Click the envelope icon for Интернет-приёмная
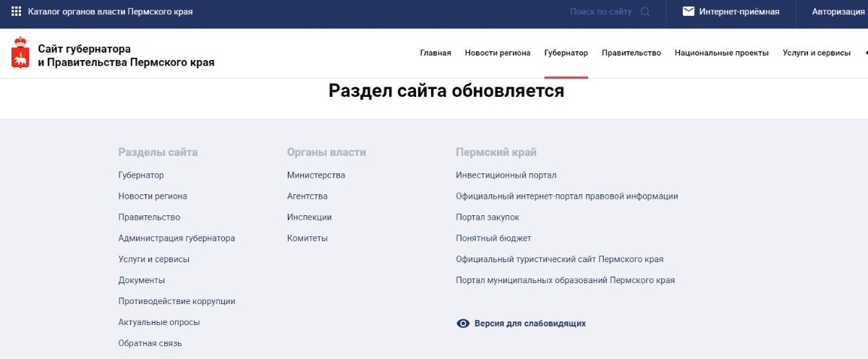Screen dimensions: 868x359 click(x=688, y=12)
